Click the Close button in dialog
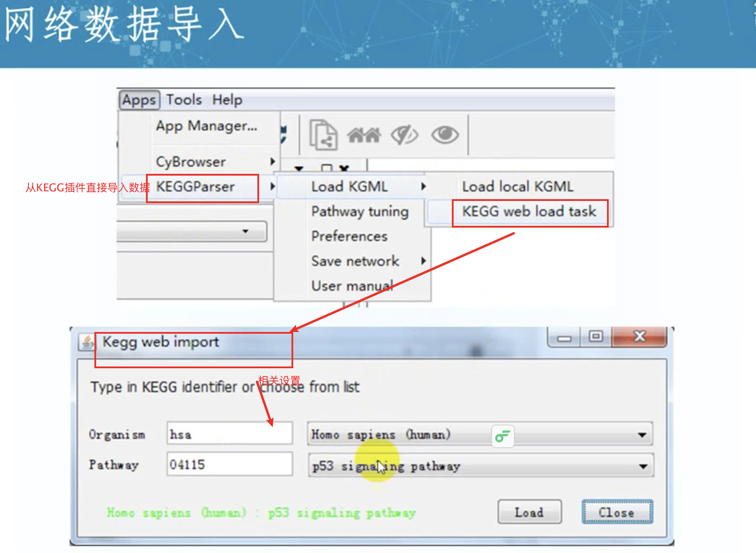 pos(617,512)
